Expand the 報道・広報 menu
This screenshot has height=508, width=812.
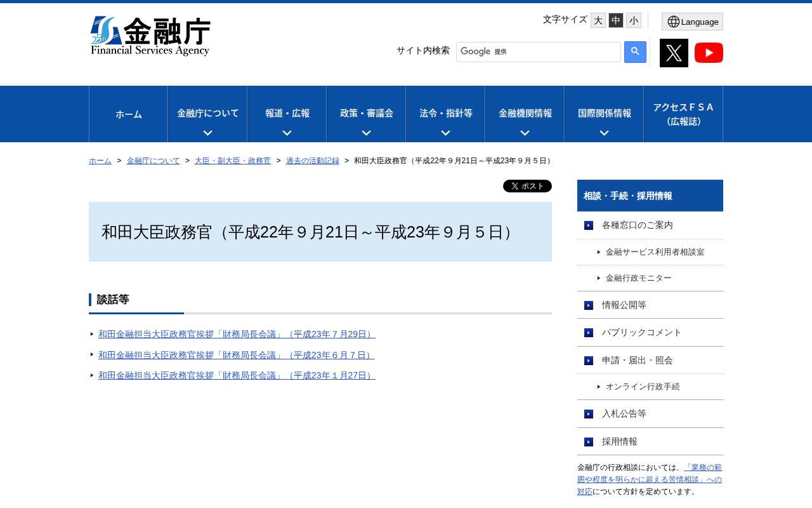coord(287,114)
